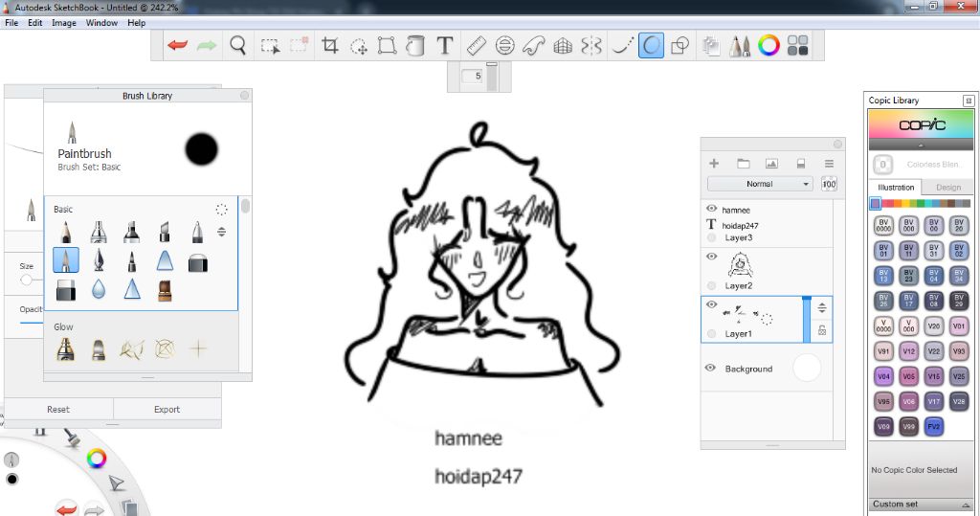Click the brush Size slider handle
The image size is (980, 516).
[x=26, y=280]
